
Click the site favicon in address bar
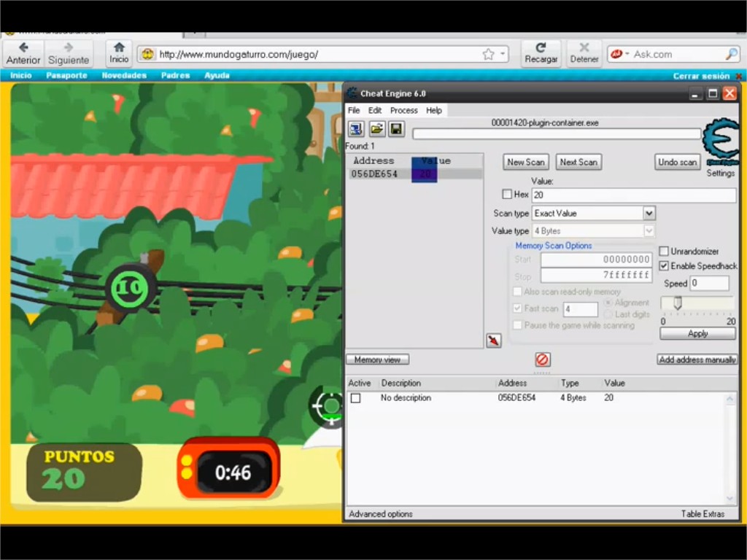click(147, 54)
